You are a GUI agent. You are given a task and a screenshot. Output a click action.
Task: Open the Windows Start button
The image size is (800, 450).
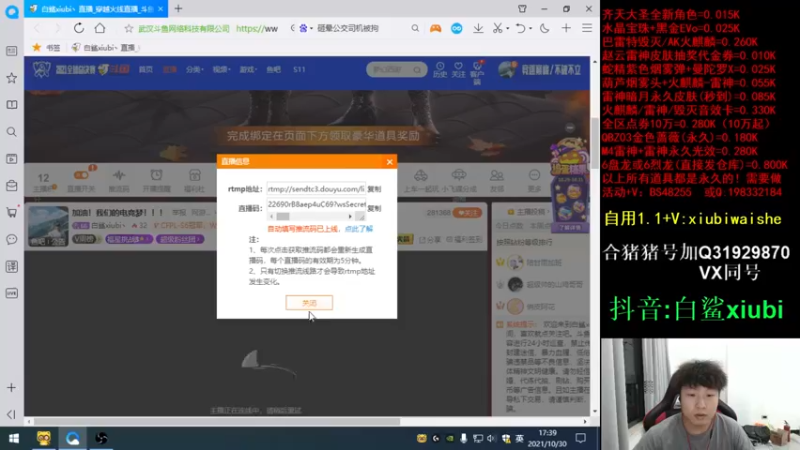(x=14, y=439)
